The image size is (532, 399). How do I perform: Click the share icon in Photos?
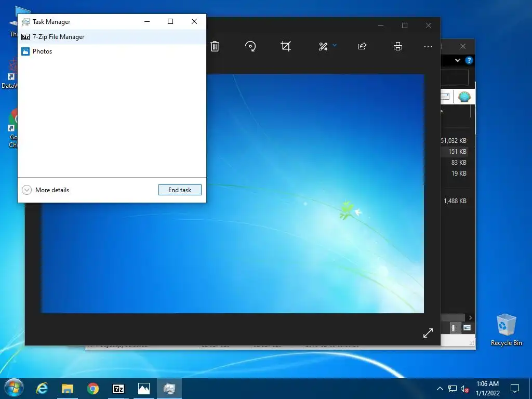pos(362,46)
